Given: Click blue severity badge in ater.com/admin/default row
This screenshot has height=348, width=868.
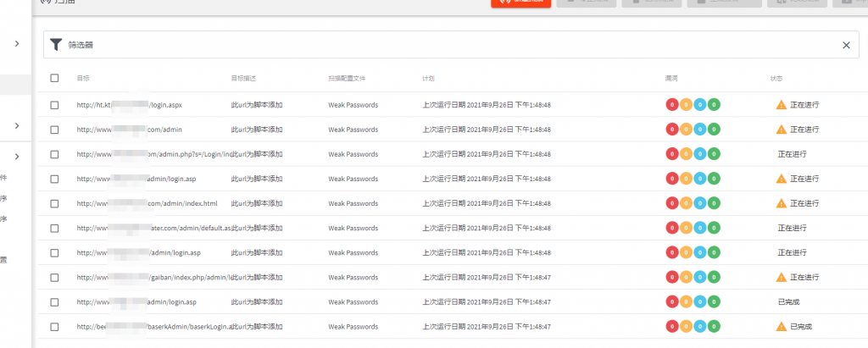Looking at the screenshot, I should [x=699, y=228].
